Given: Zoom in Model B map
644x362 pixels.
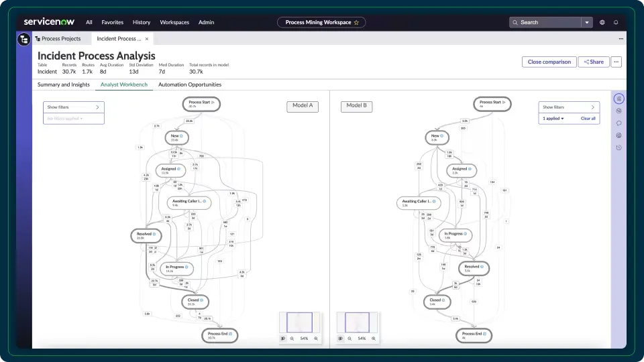Looking at the screenshot, I should pos(374,339).
